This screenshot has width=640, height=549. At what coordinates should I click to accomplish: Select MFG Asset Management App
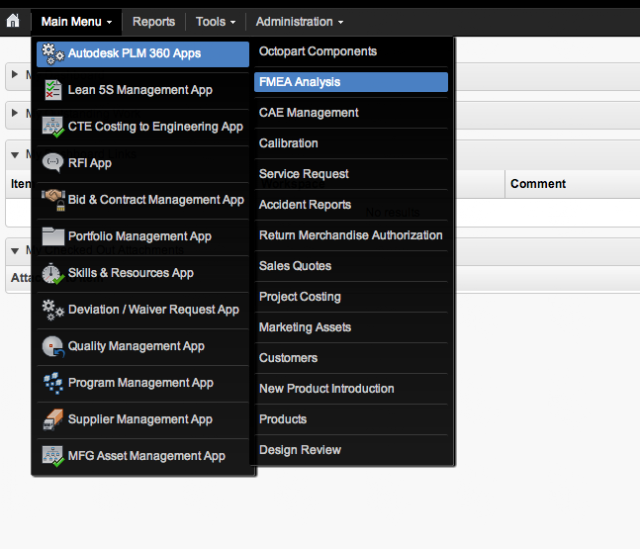143,456
